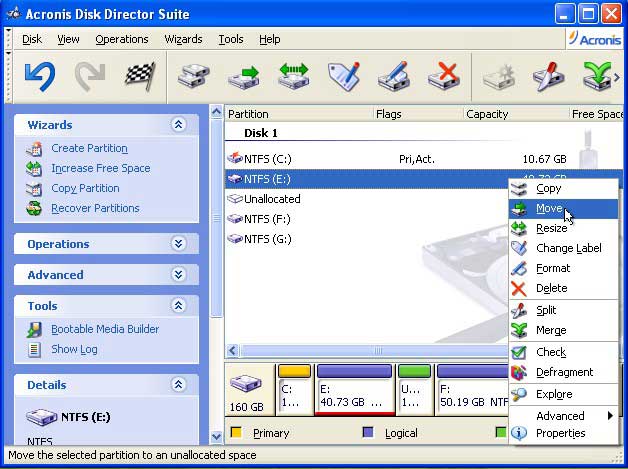The width and height of the screenshot is (628, 469).
Task: Click the Check context menu icon
Action: point(519,352)
